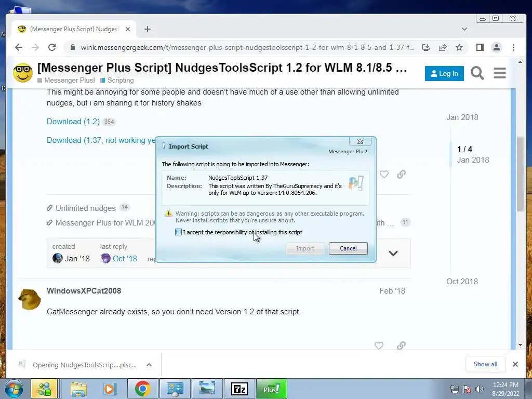
Task: Toggle the Chrome side panel
Action: [x=480, y=47]
